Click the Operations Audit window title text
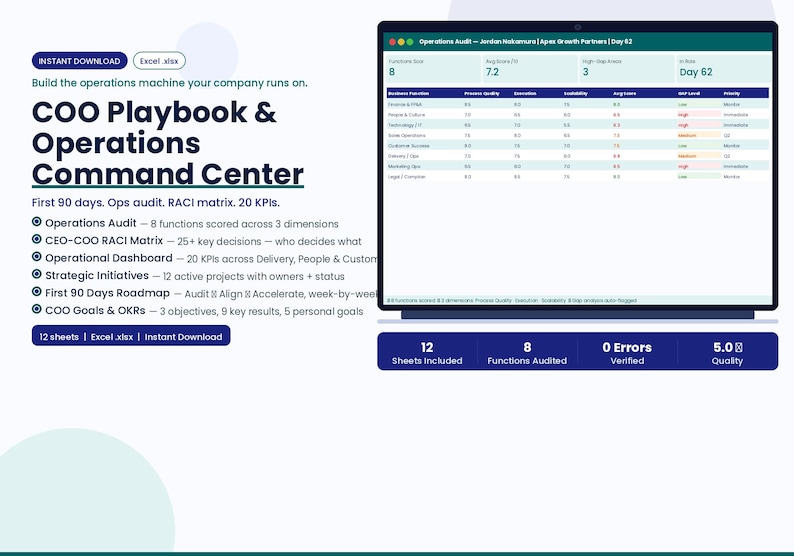794x556 pixels. point(526,42)
